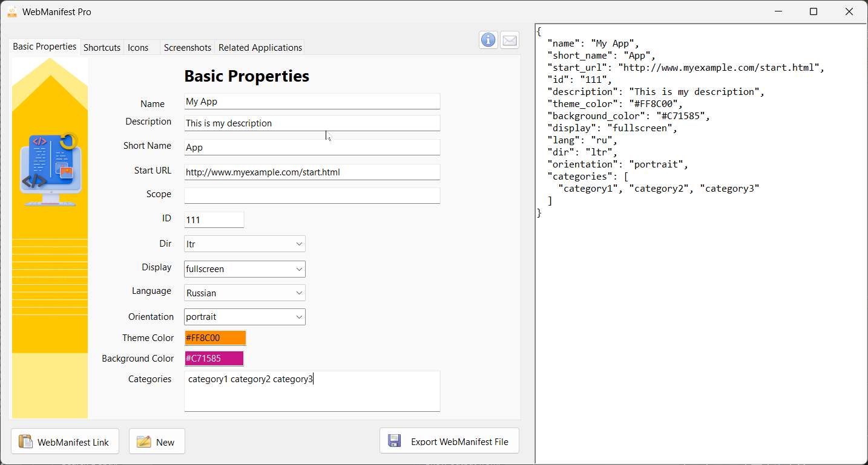Select the Related Applications tab
The image size is (868, 465).
click(x=260, y=48)
